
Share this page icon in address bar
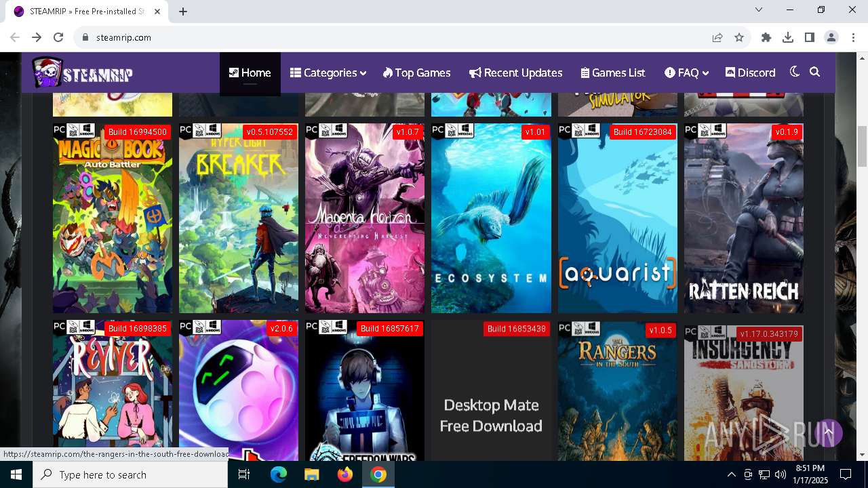[717, 37]
